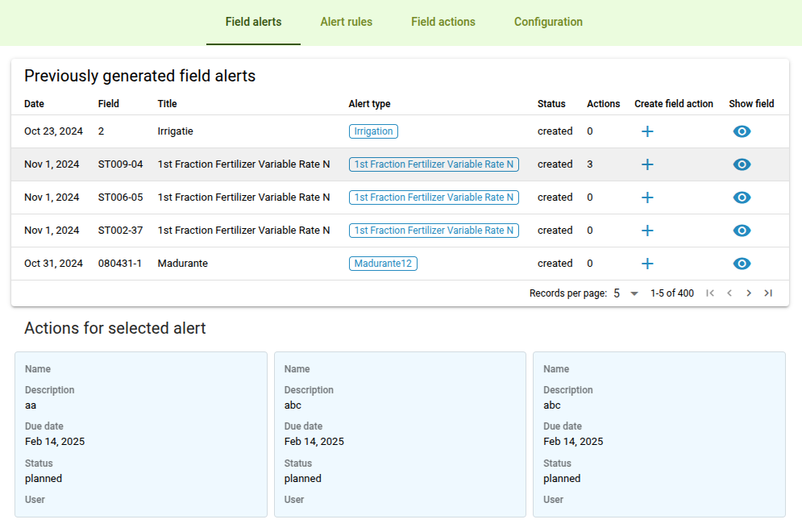Open the Records per page dropdown
This screenshot has width=802, height=532.
click(x=625, y=293)
